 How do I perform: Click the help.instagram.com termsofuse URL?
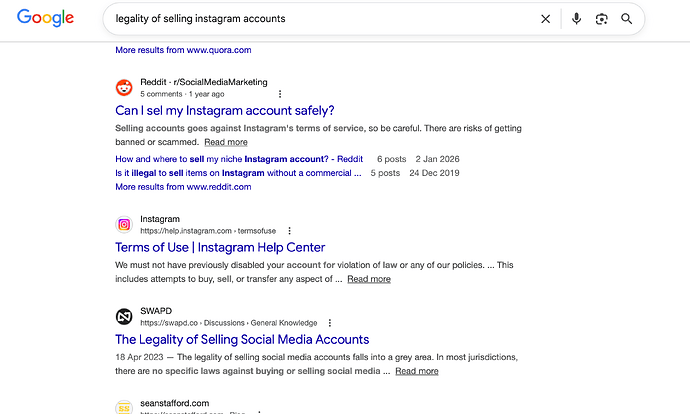point(208,231)
